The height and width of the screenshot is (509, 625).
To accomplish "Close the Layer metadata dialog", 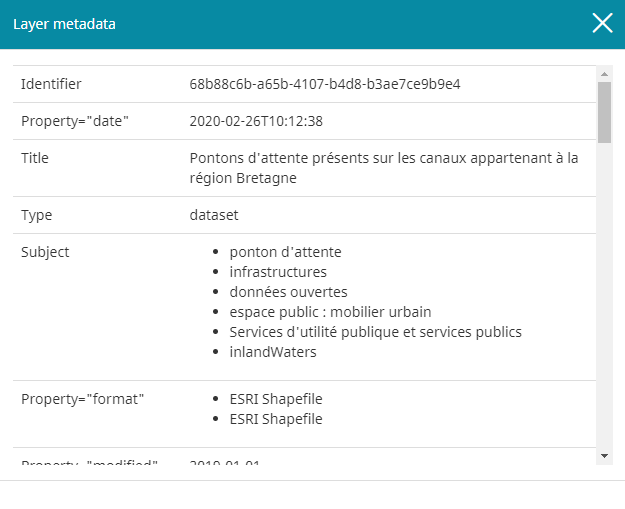I will [x=602, y=24].
